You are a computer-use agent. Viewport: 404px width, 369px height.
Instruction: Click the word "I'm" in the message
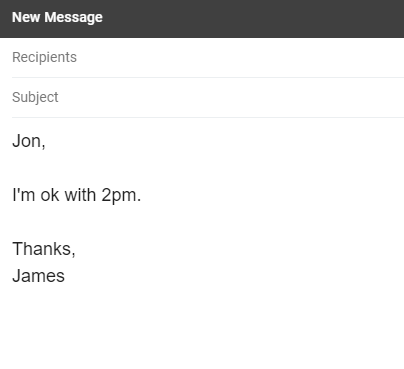tap(23, 194)
